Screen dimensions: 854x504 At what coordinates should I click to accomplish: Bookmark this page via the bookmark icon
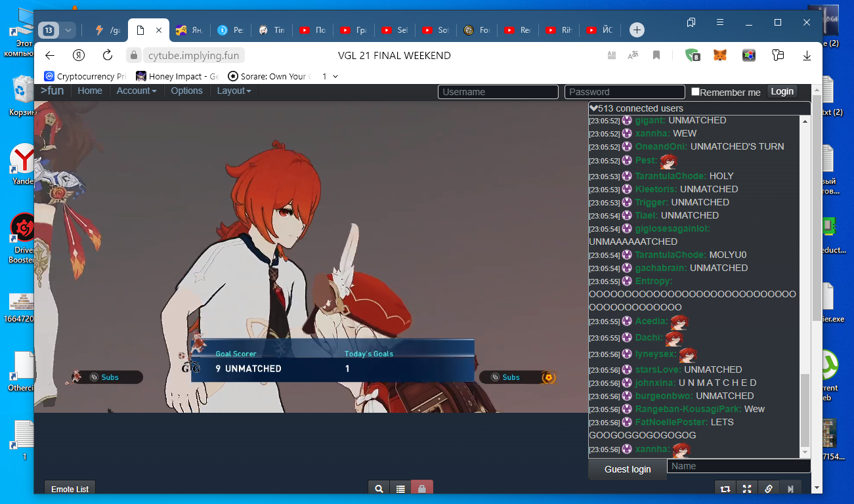[656, 55]
